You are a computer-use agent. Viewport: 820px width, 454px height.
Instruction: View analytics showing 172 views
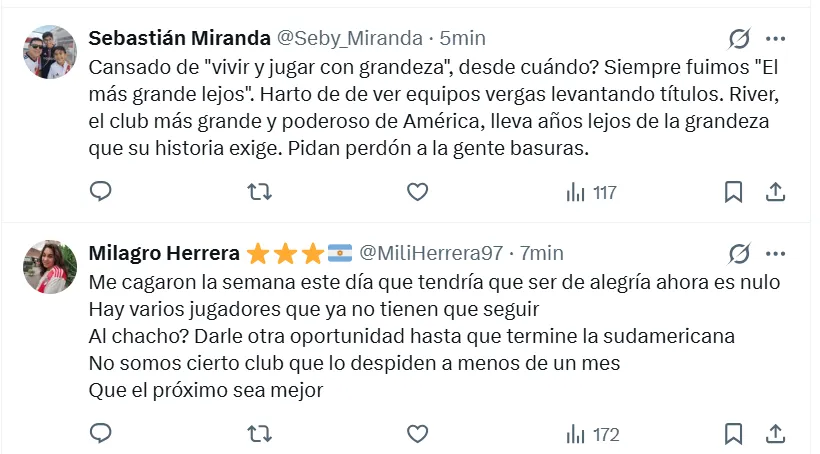click(x=593, y=435)
